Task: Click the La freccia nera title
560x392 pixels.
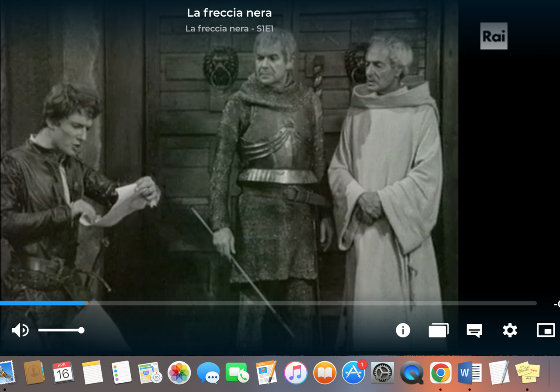Action: [229, 13]
